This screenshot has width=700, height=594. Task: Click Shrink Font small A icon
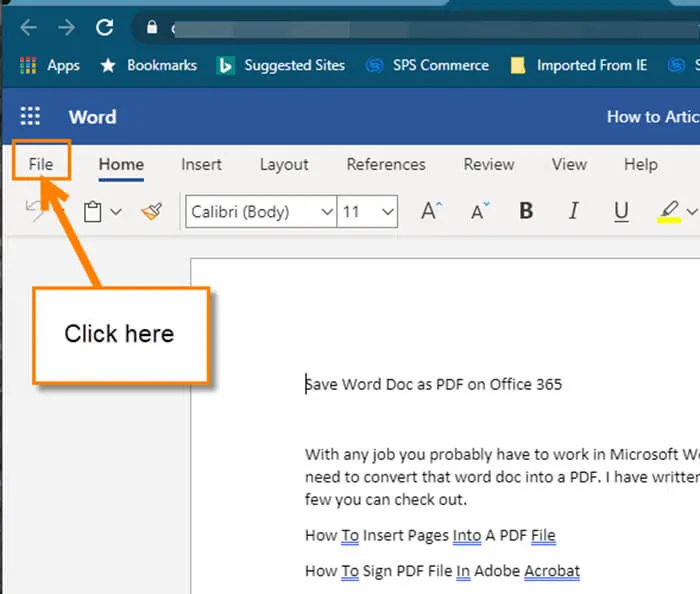pyautogui.click(x=480, y=211)
